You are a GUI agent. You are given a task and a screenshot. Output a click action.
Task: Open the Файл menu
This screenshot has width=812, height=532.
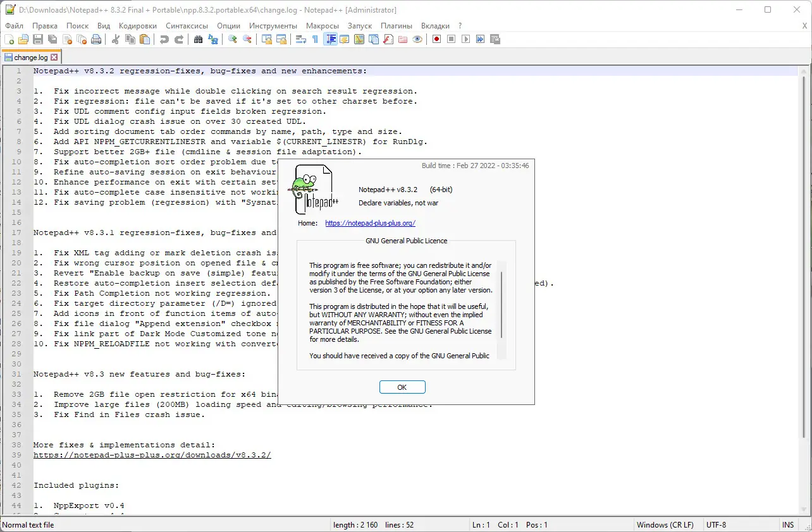coord(14,26)
